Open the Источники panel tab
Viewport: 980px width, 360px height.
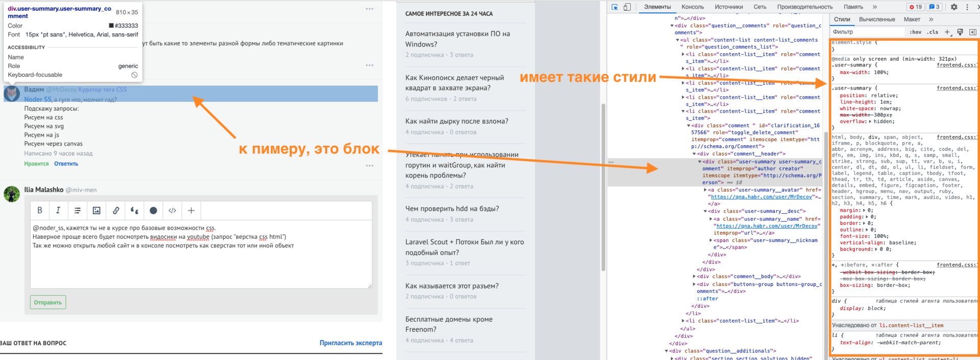coord(729,7)
